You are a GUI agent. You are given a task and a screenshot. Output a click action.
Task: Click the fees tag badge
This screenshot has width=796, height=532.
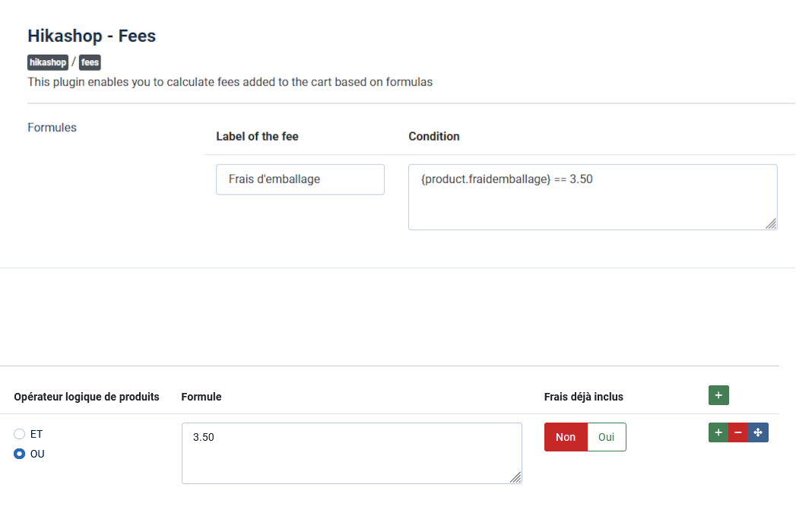point(90,62)
